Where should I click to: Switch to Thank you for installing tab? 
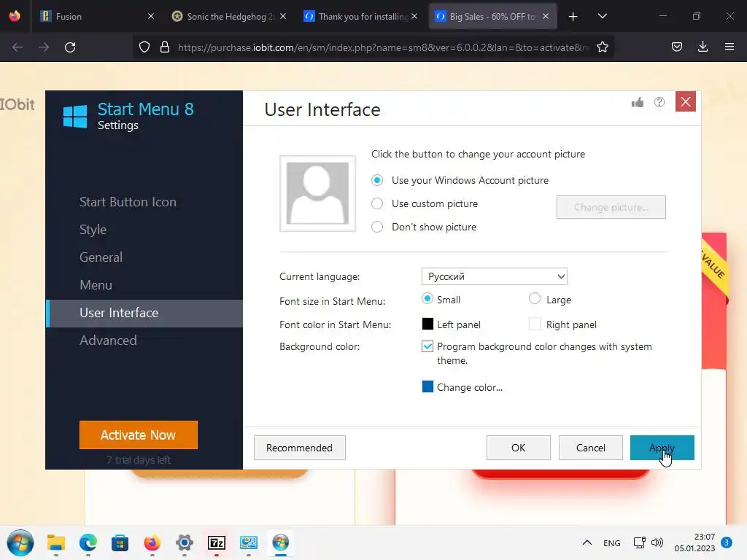360,16
